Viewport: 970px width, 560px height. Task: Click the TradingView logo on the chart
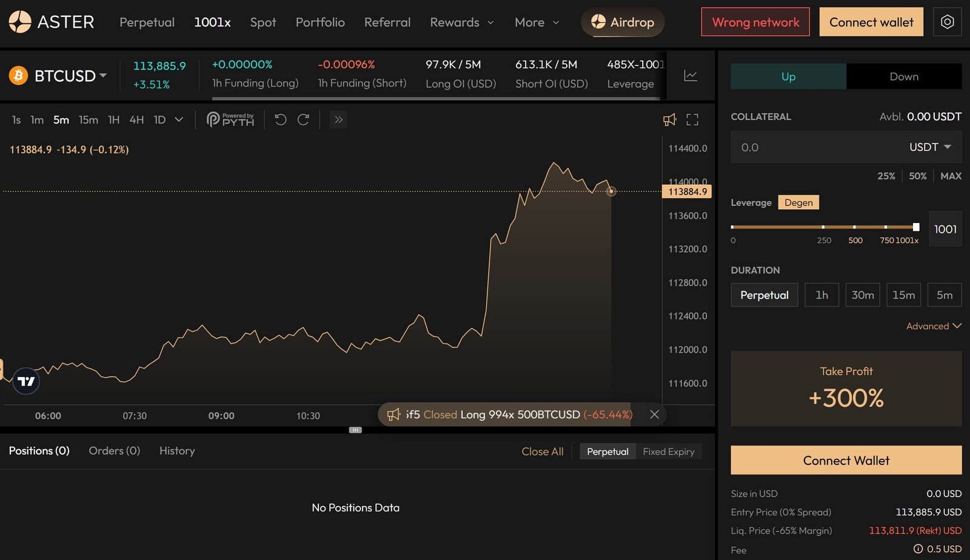(25, 381)
